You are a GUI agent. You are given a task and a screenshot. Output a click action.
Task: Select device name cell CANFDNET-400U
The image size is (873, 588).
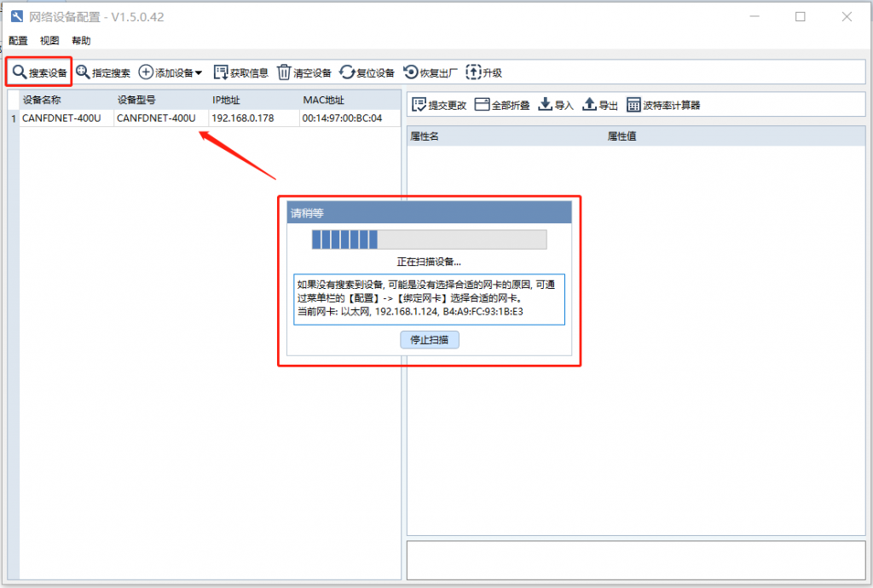(66, 118)
